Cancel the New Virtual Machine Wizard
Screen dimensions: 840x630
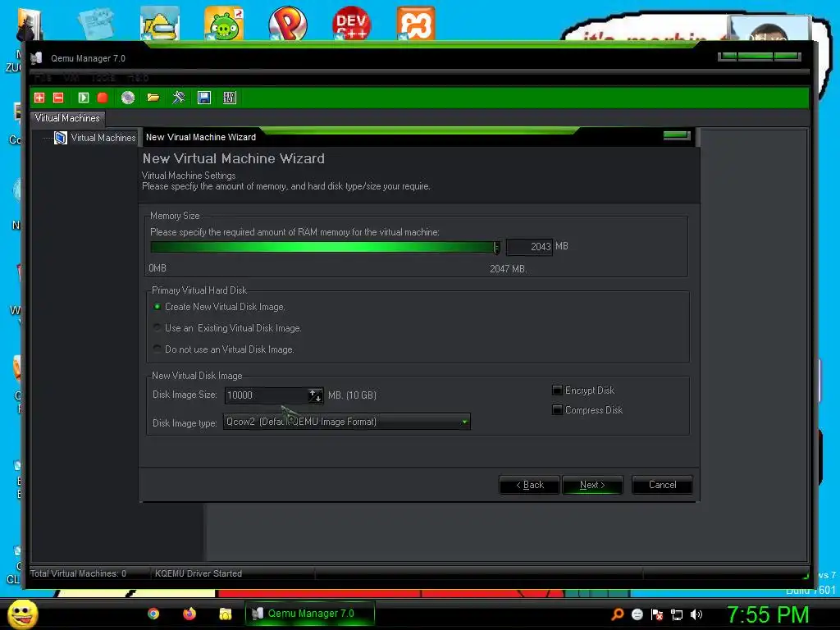pos(662,485)
